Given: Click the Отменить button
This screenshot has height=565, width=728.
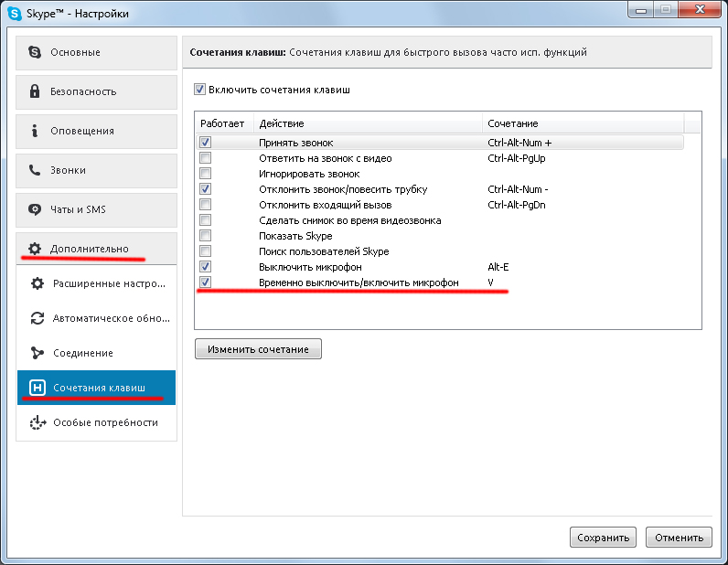Looking at the screenshot, I should click(x=679, y=538).
